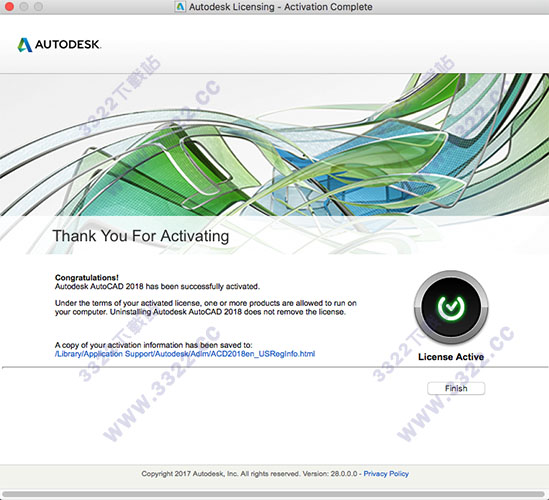
Task: Open the ACD2018en_USRegInfo.html file path link
Action: point(185,354)
